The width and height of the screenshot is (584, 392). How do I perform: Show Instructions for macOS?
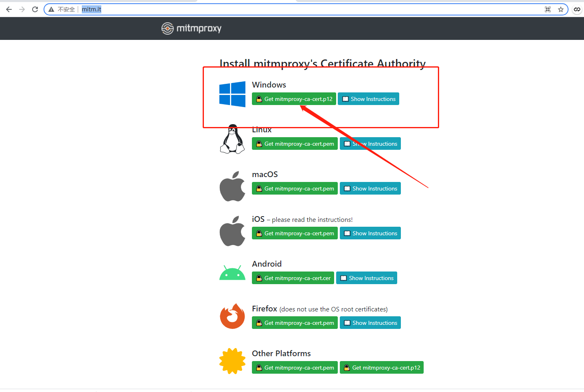click(370, 188)
